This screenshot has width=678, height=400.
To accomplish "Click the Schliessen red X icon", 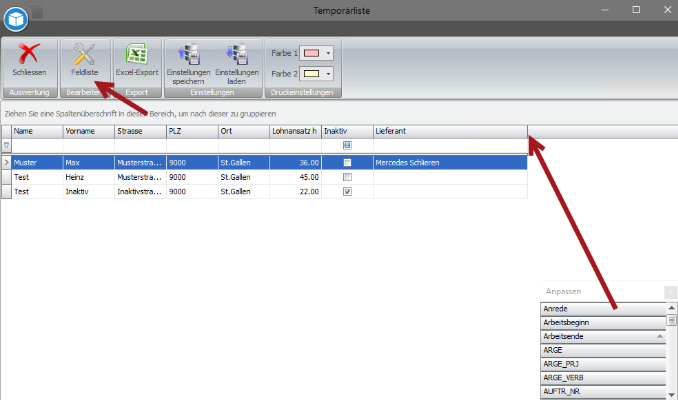I will click(x=29, y=56).
